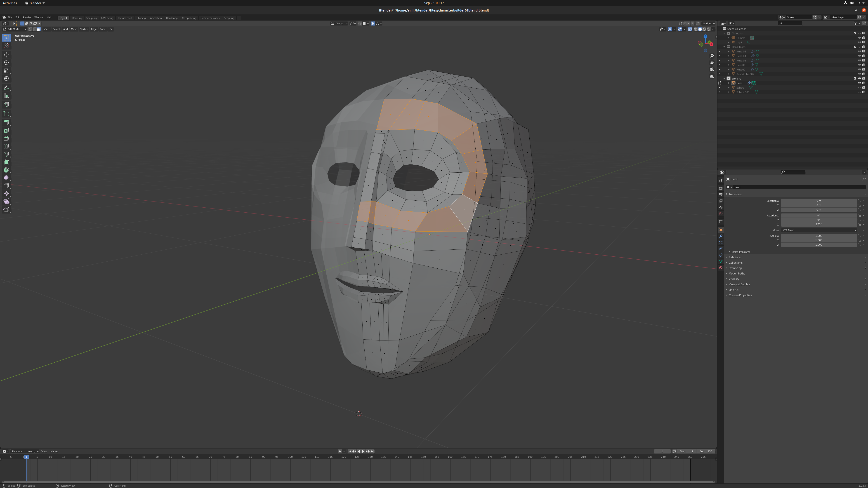The width and height of the screenshot is (868, 488).
Task: Choose the Smooth vertices tool
Action: 6,178
